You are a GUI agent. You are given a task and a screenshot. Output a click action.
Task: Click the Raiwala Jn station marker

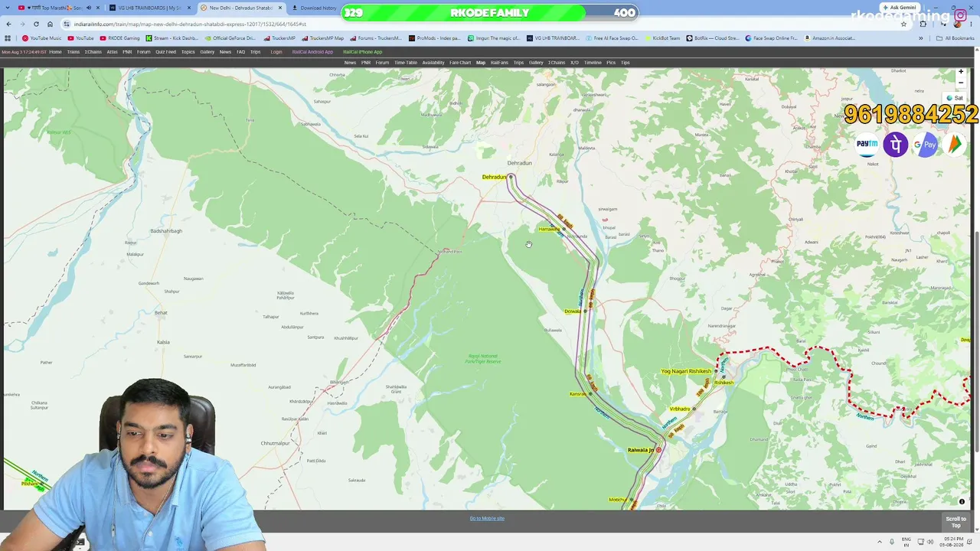[658, 450]
